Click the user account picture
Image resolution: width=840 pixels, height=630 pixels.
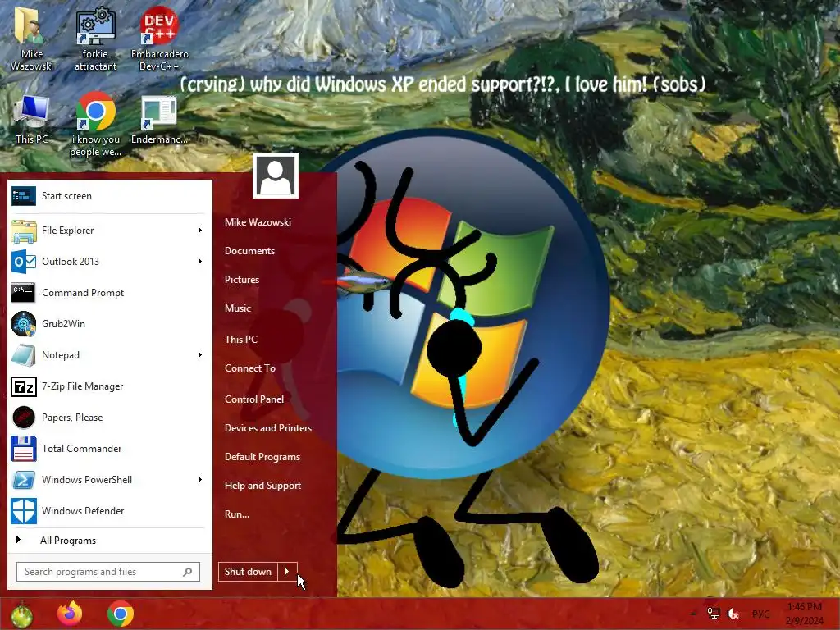click(276, 176)
